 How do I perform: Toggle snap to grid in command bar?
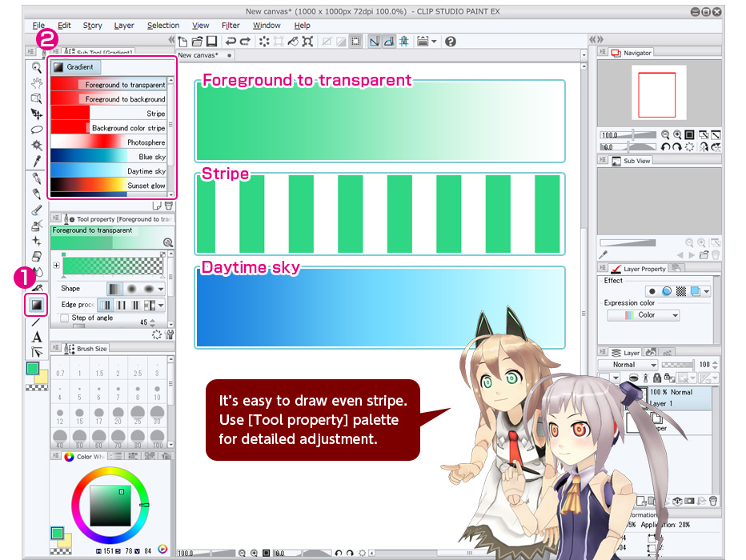[404, 42]
